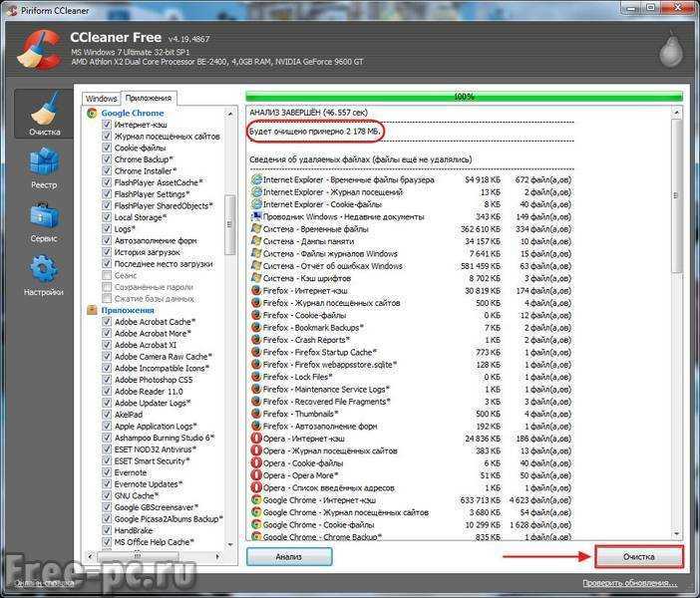Click the Google Chrome group icon
Image resolution: width=700 pixels, height=598 pixels.
tap(92, 113)
